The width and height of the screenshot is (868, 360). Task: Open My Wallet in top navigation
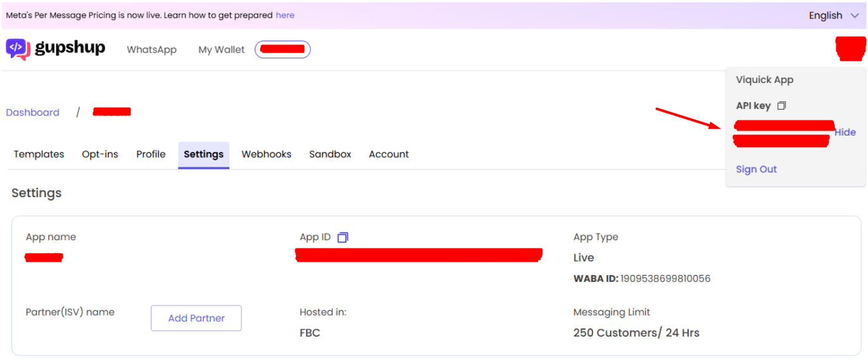tap(221, 49)
